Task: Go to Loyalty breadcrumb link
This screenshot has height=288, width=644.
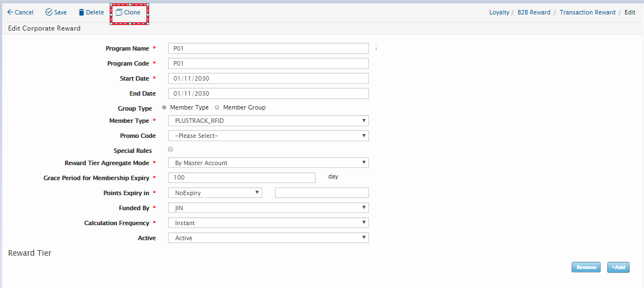Action: [499, 12]
